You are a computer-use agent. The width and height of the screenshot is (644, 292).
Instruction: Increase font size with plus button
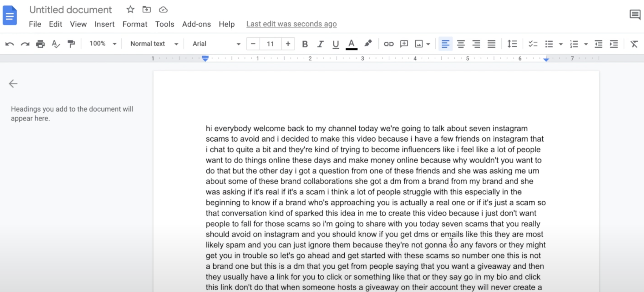[x=288, y=44]
